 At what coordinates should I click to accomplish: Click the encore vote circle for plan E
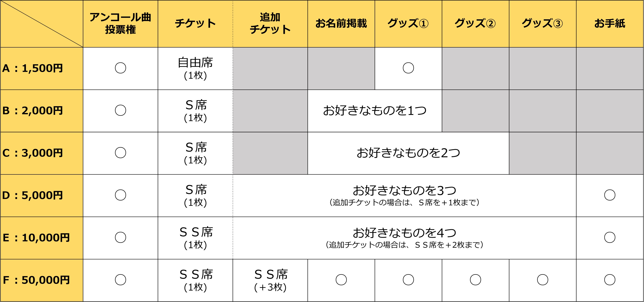120,237
